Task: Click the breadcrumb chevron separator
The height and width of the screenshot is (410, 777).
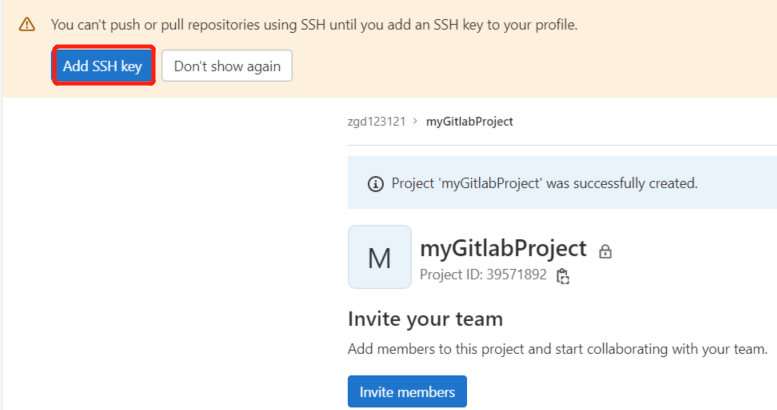Action: 415,121
